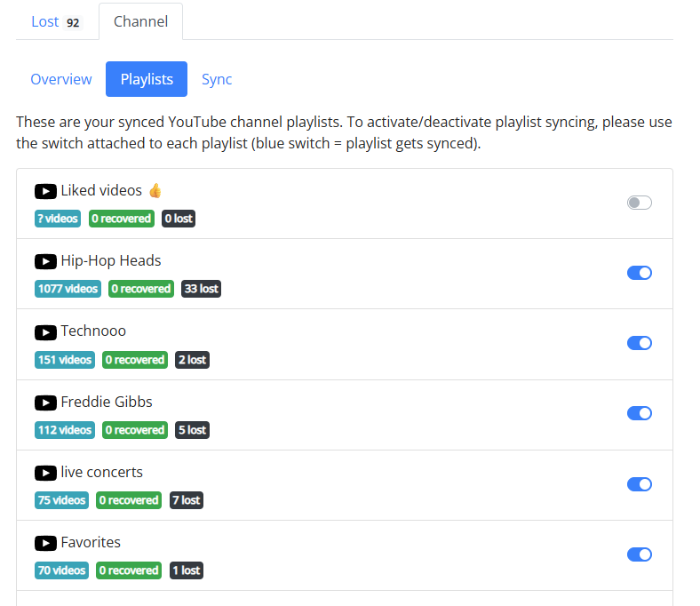Screen dimensions: 700x606
Task: Click the '1077 videos' badge
Action: [68, 289]
